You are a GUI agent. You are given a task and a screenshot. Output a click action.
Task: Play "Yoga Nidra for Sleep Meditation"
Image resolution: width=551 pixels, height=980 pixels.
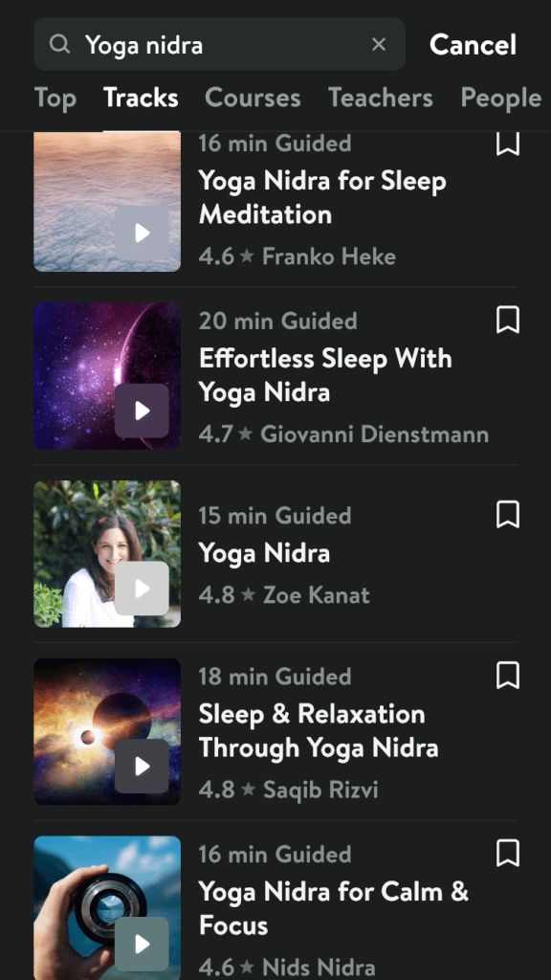click(142, 233)
